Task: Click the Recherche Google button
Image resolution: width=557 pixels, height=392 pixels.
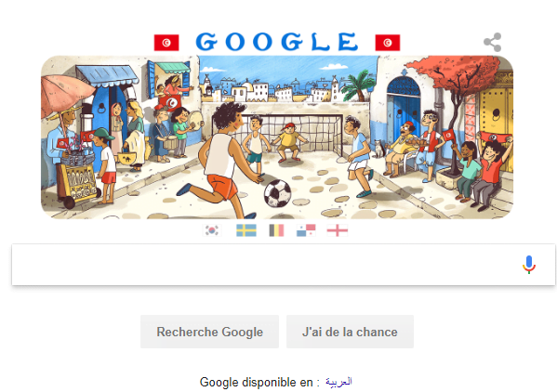Action: pyautogui.click(x=209, y=332)
